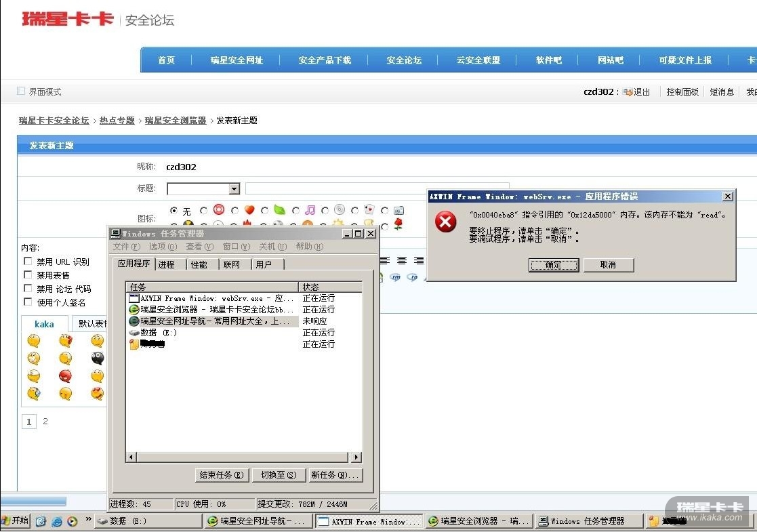Select the green leaf post icon
Viewport: 757px width, 532px height.
279,209
